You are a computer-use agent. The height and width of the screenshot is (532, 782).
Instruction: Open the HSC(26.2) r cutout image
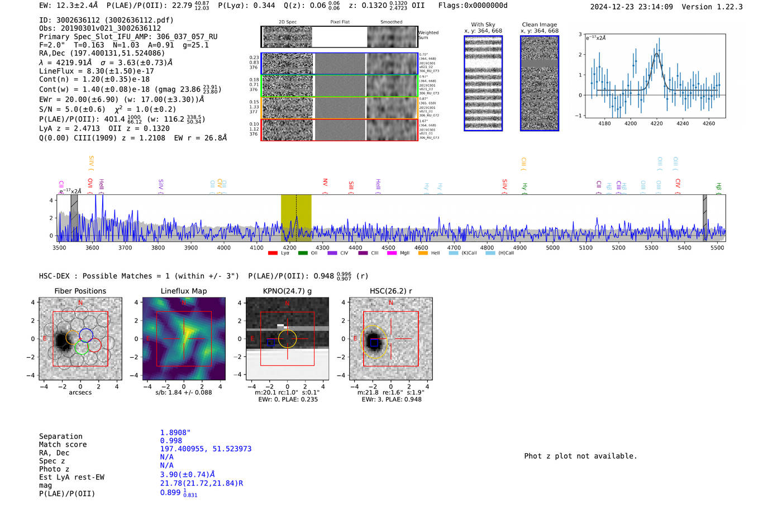pos(390,339)
